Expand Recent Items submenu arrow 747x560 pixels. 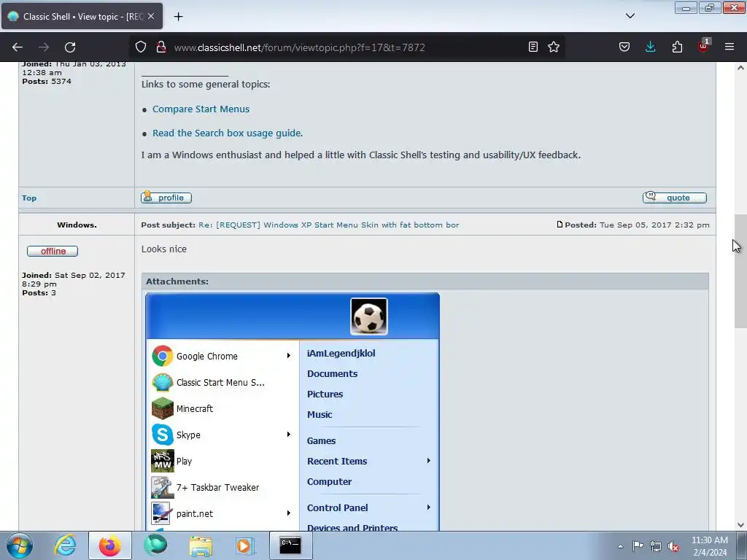(429, 461)
